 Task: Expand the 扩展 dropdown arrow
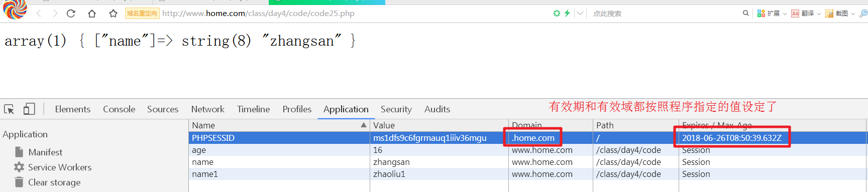click(x=785, y=14)
